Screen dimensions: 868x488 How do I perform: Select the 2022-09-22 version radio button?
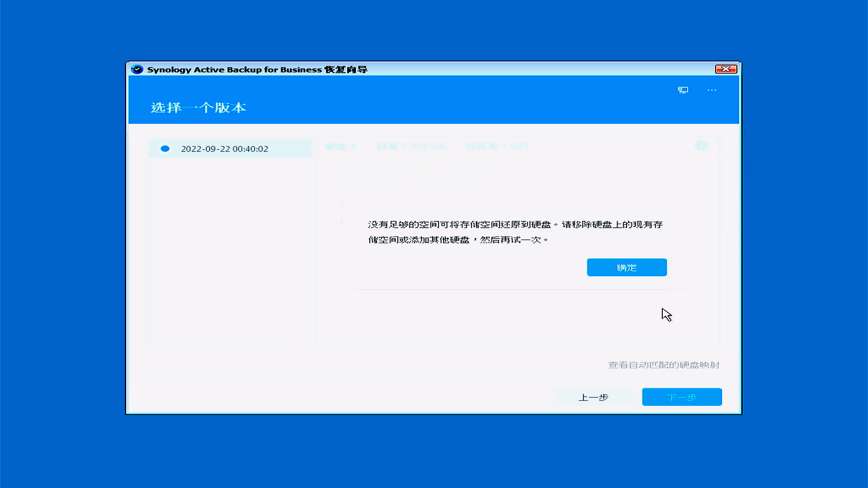[165, 149]
